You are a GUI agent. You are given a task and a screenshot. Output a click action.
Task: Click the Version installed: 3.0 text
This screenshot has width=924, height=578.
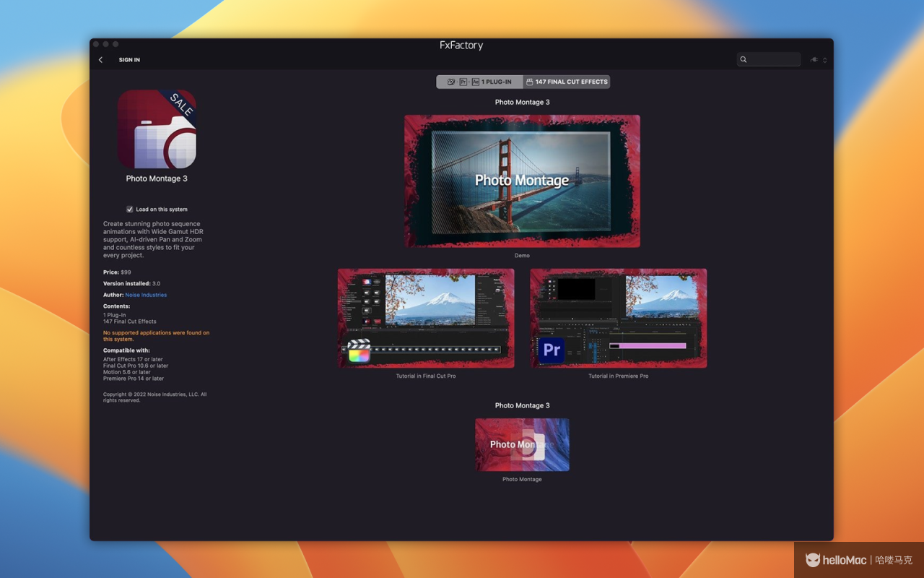(x=132, y=284)
